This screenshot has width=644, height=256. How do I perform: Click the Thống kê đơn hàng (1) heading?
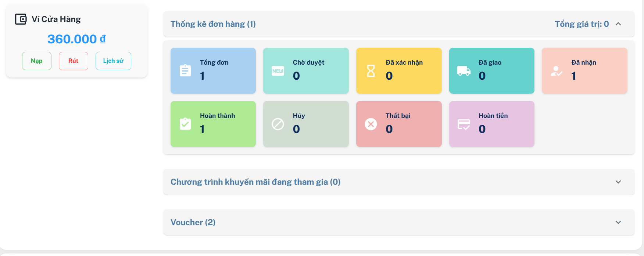coord(213,24)
